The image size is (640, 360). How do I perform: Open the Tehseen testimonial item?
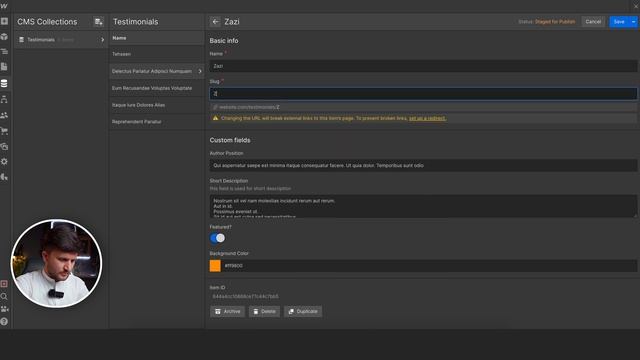click(157, 54)
